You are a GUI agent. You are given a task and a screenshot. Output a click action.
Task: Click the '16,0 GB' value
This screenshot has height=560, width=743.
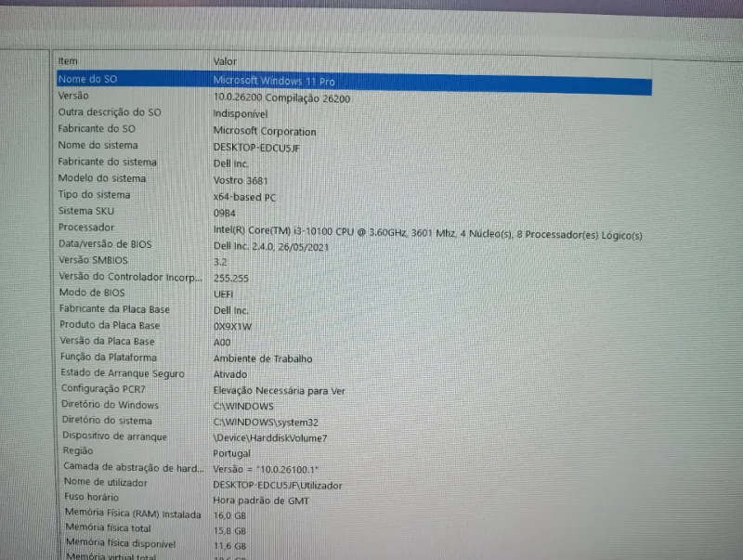tap(229, 515)
